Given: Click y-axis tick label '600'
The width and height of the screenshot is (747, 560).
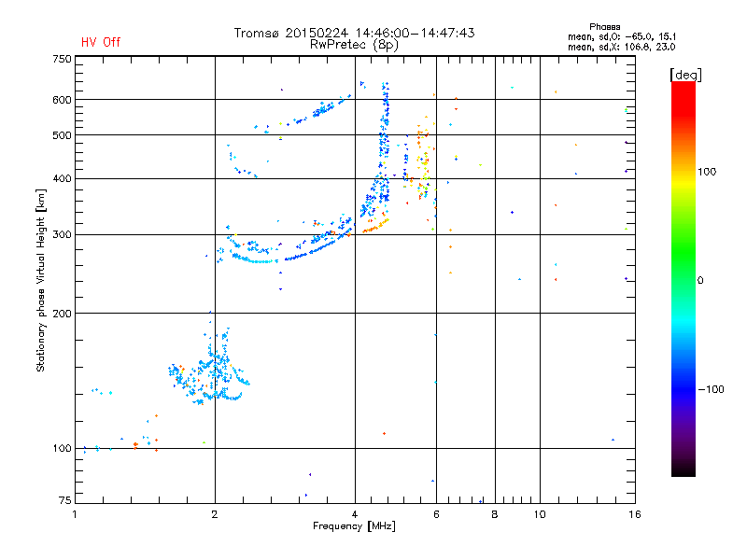Looking at the screenshot, I should coord(62,100).
